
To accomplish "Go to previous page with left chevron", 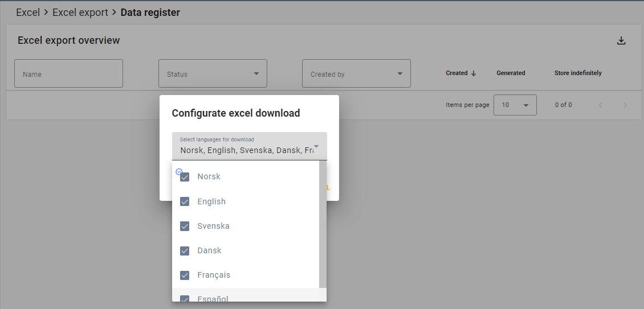I will pos(600,105).
